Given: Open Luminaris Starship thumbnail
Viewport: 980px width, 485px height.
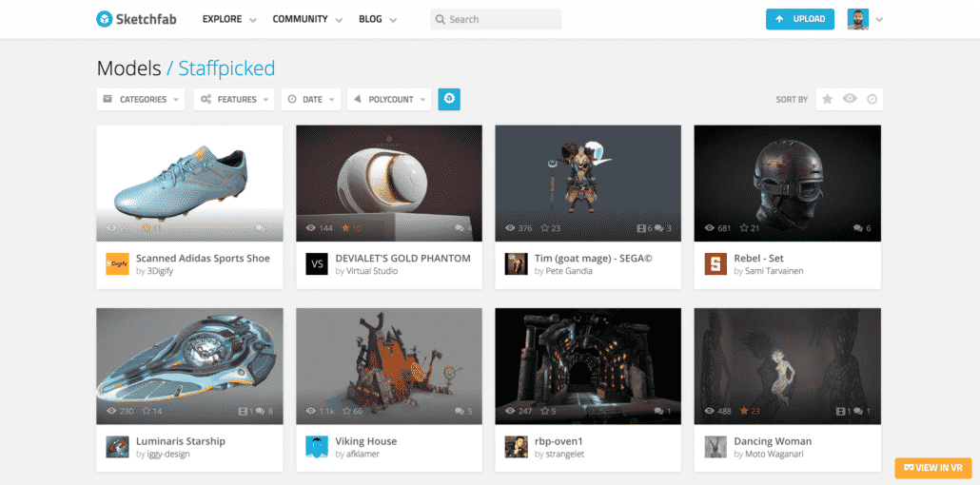Looking at the screenshot, I should click(189, 366).
